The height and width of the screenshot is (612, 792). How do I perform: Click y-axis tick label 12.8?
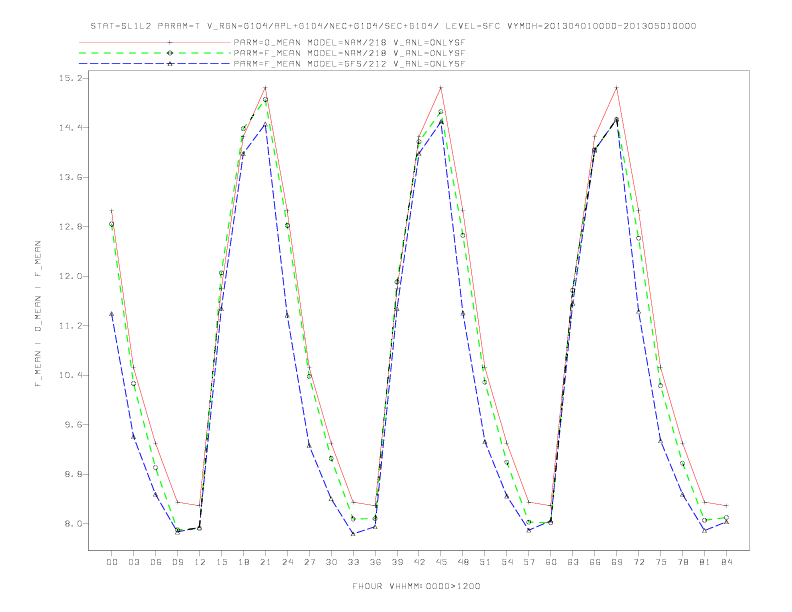(x=70, y=227)
